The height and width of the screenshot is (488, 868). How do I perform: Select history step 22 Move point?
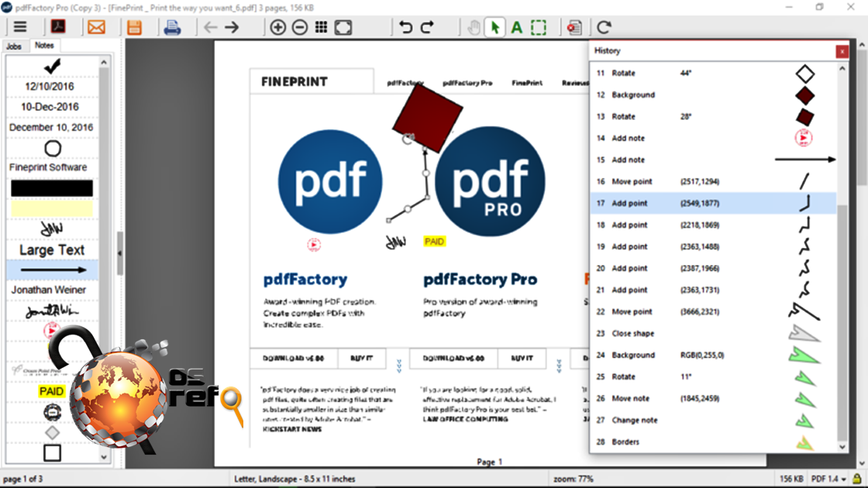[x=714, y=311]
